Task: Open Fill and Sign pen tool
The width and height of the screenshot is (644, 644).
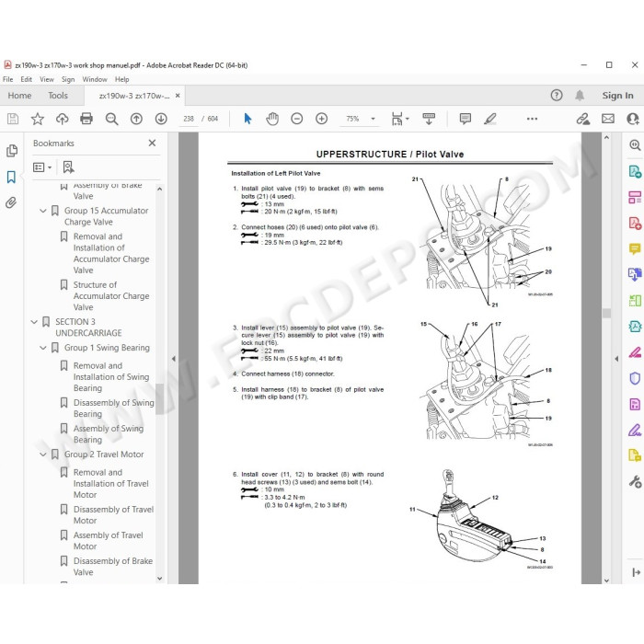Action: 635,430
